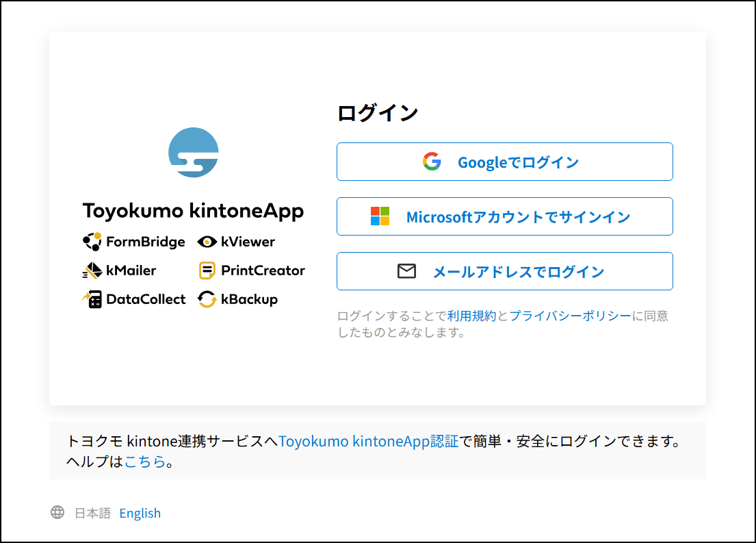Click the FormBridge label text
This screenshot has width=756, height=543.
146,242
